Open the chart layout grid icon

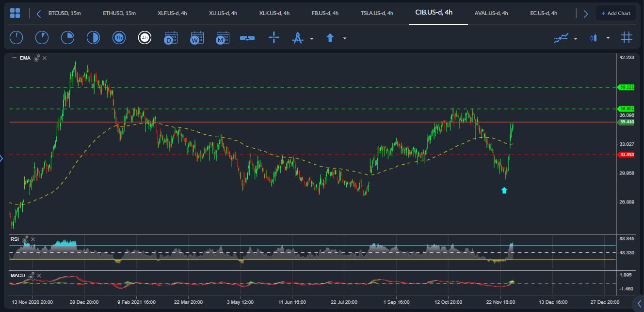click(15, 13)
